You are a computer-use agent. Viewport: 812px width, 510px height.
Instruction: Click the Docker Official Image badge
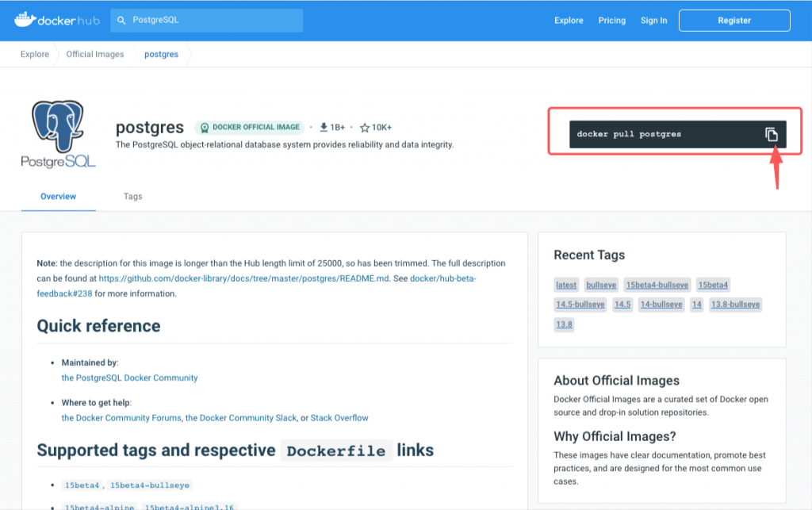coord(250,128)
